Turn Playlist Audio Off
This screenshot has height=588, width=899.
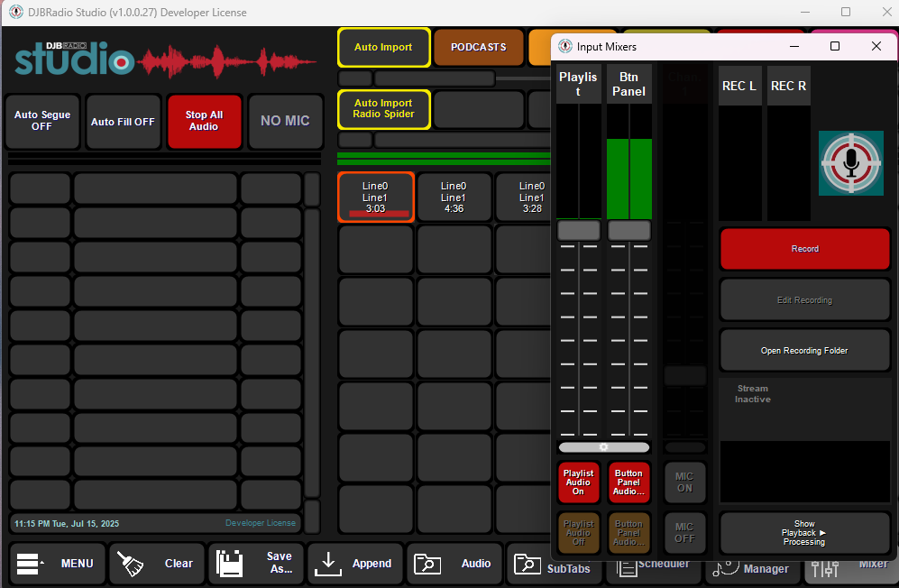point(579,533)
